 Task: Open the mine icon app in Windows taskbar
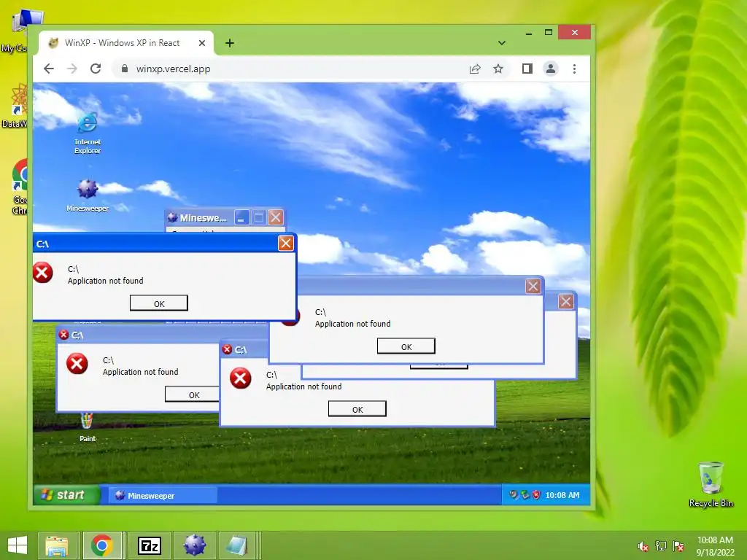194,545
